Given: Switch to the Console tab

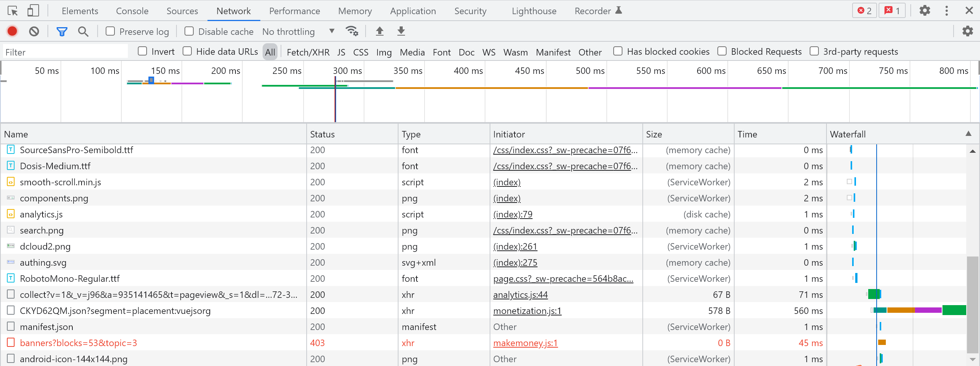Looking at the screenshot, I should tap(132, 11).
